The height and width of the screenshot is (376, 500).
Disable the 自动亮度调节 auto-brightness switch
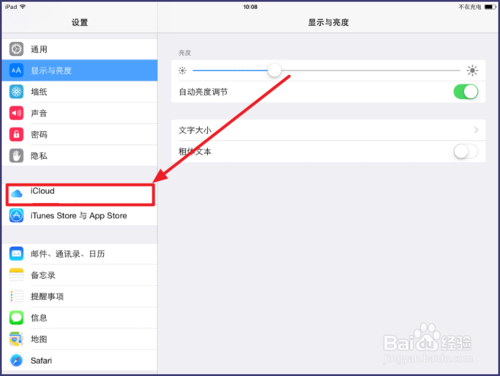tap(466, 92)
